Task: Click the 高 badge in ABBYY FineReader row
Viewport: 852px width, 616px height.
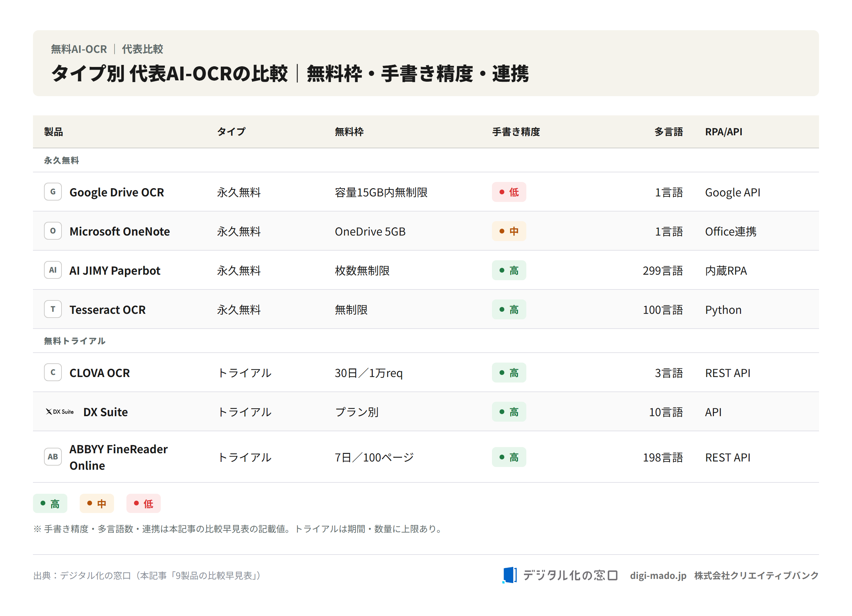Action: [x=509, y=457]
